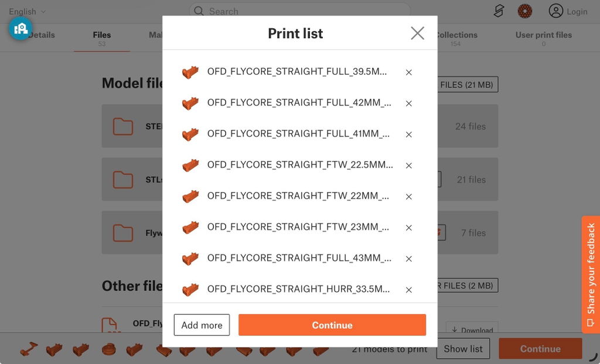Open the Share your feedback tab
Screen dimensions: 600x364
coord(591,274)
